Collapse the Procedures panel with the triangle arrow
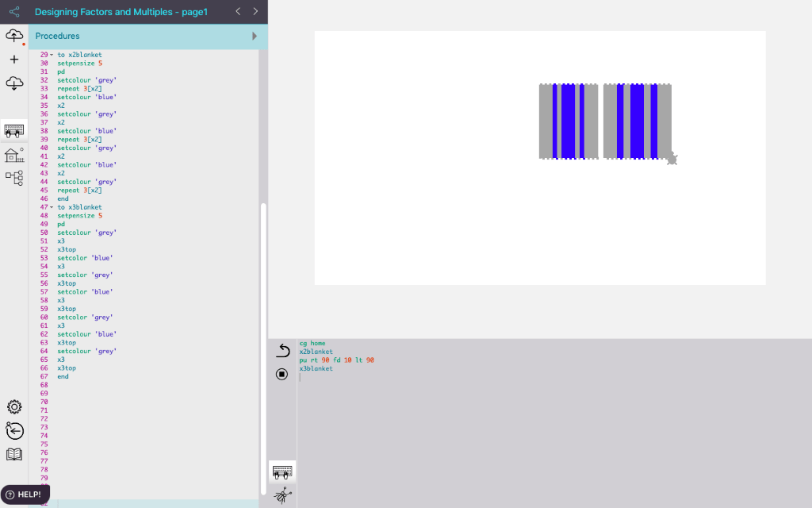This screenshot has width=812, height=508. click(255, 37)
